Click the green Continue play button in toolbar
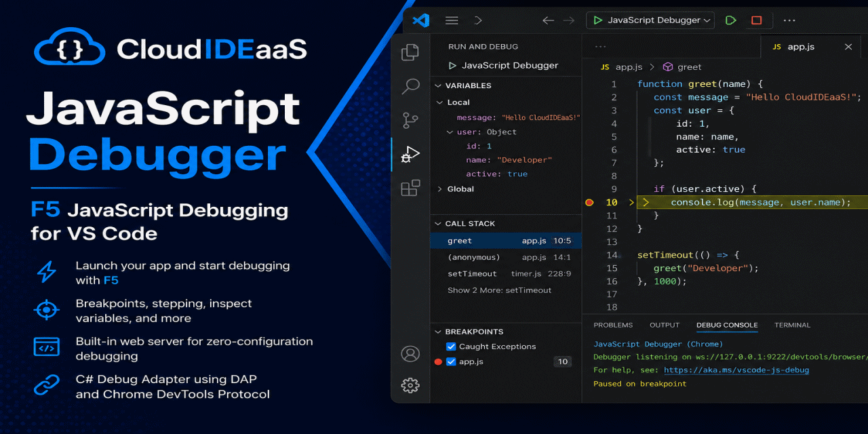 [730, 20]
